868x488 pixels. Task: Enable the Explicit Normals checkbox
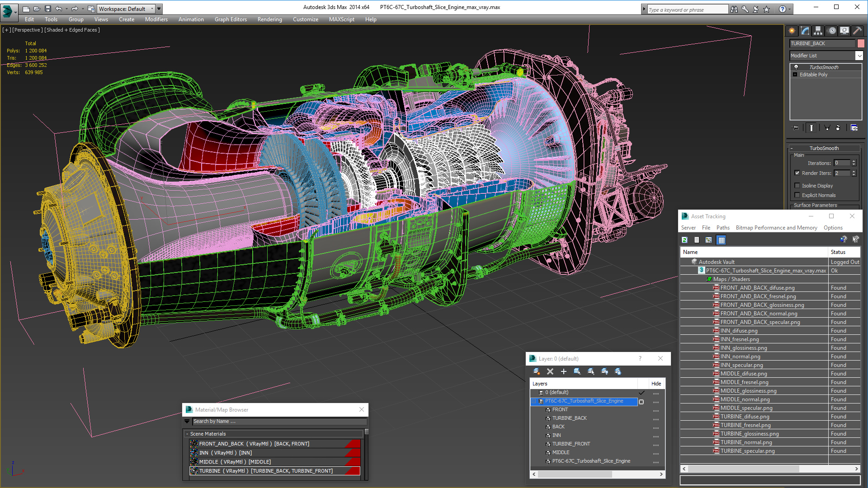tap(797, 195)
